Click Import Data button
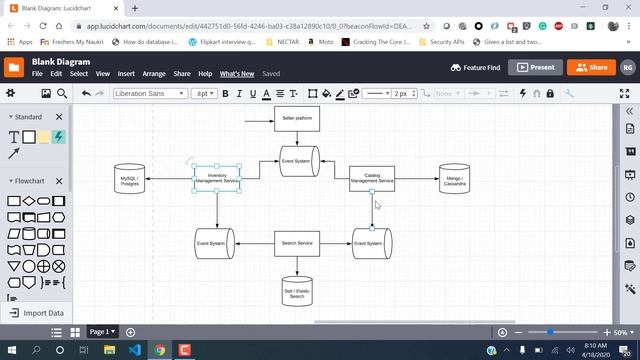 tap(36, 313)
